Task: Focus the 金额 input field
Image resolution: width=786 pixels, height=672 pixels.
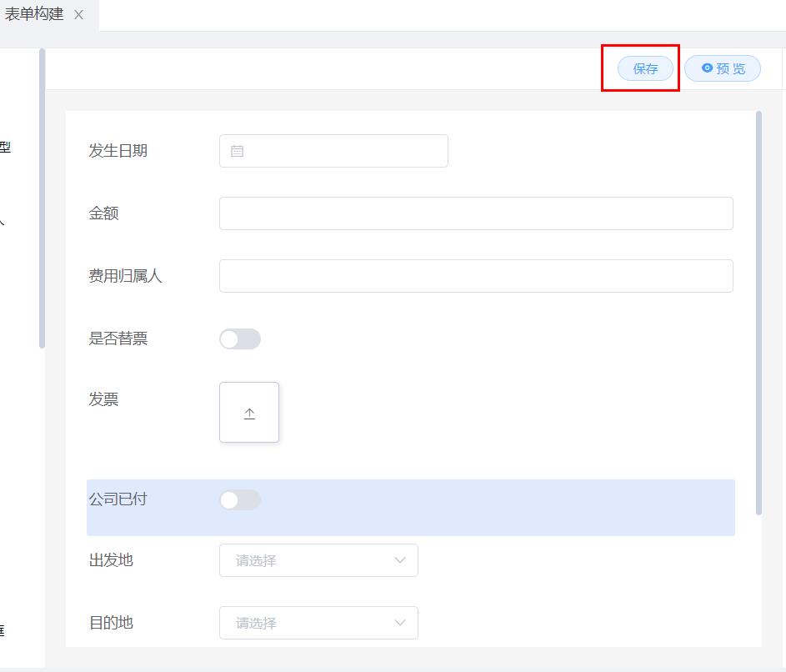Action: [476, 213]
